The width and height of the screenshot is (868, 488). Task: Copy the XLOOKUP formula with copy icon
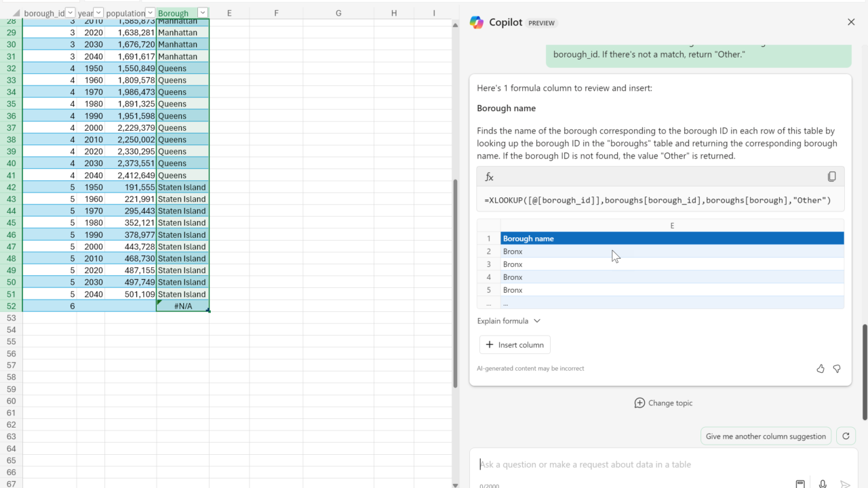[x=831, y=177]
